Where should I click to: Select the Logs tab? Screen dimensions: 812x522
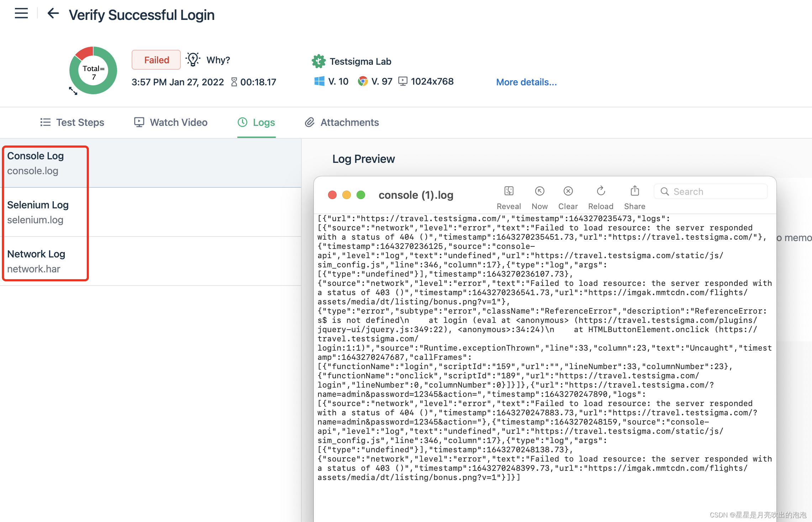256,122
